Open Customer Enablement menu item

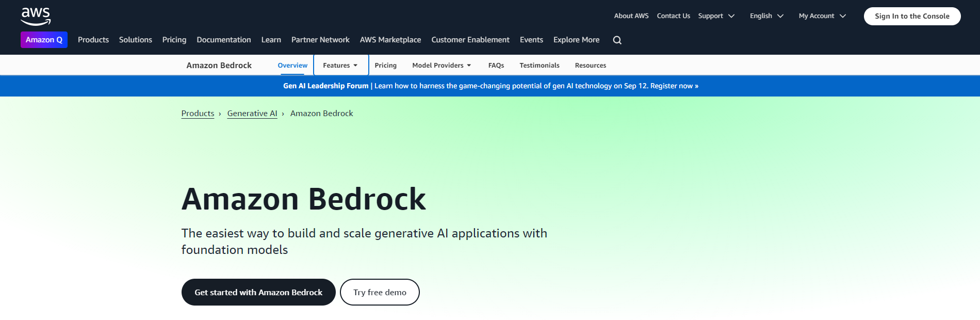470,40
